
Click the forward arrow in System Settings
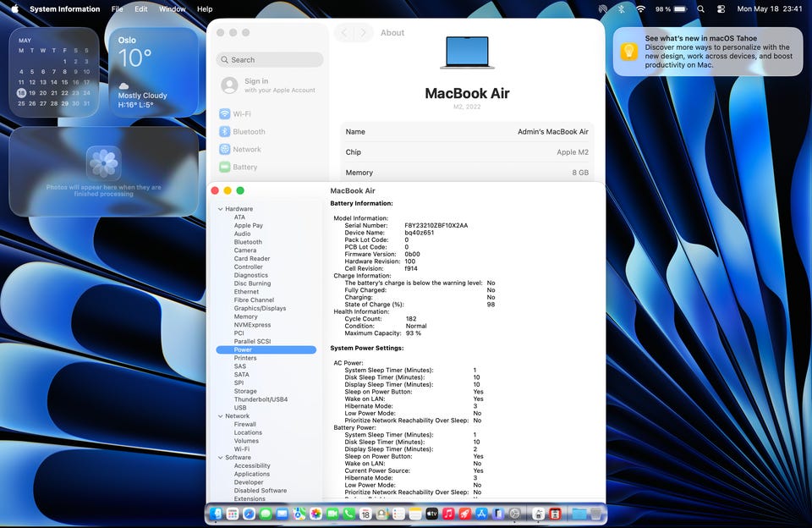[363, 33]
